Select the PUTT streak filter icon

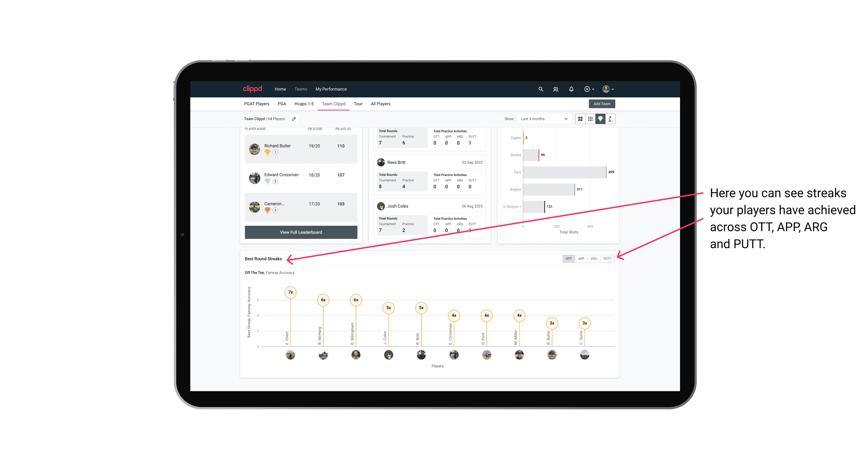pyautogui.click(x=608, y=258)
